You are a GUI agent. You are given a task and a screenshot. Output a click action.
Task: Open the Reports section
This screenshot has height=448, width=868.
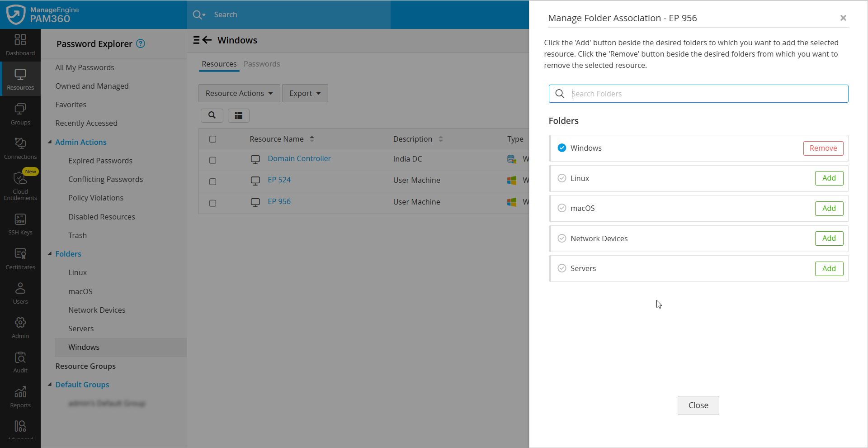click(20, 395)
